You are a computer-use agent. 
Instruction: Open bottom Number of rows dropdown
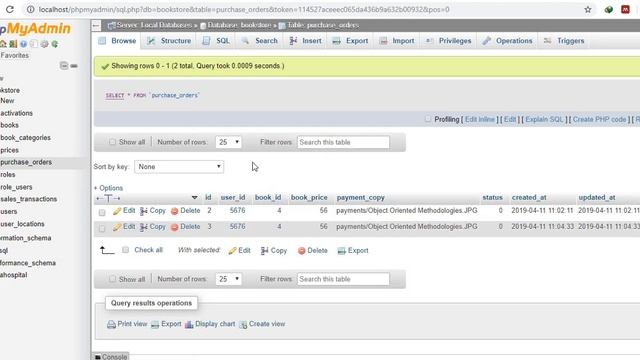point(229,279)
